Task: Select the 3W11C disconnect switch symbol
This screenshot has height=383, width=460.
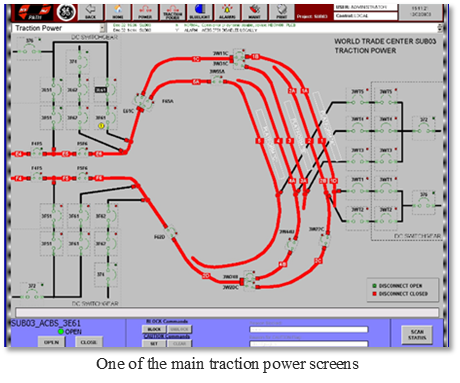Action: [239, 54]
